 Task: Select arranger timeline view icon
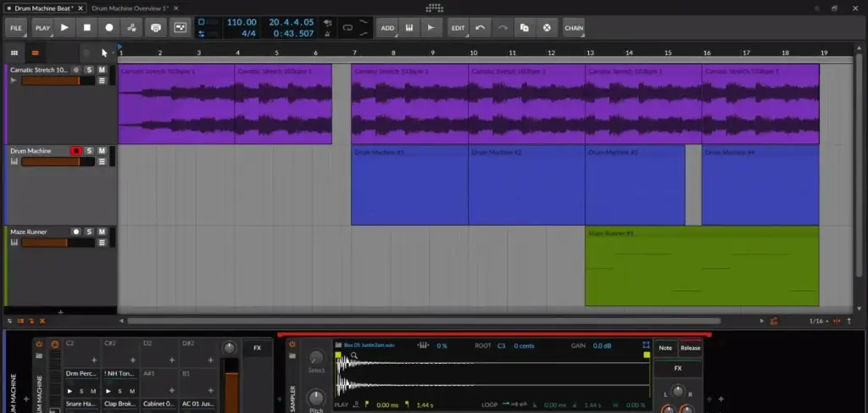pos(35,53)
